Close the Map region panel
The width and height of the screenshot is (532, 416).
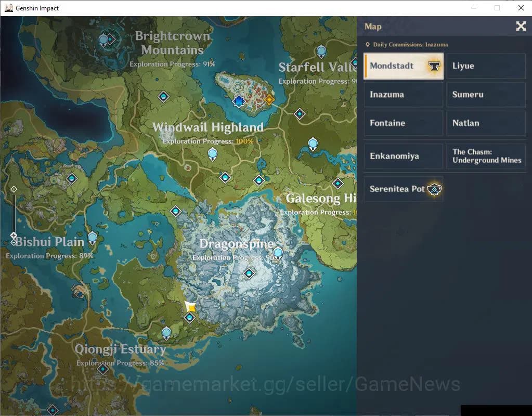click(x=521, y=27)
